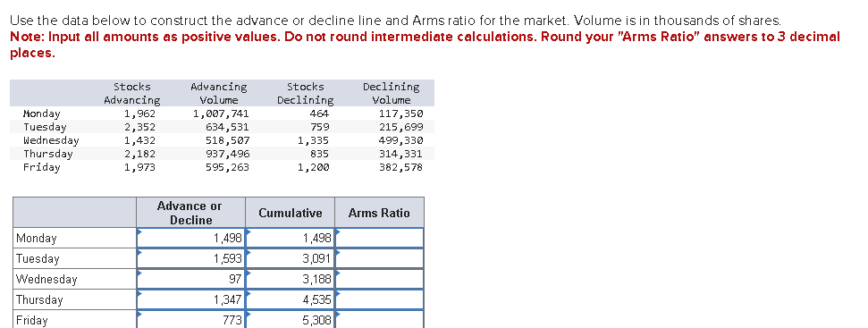This screenshot has width=868, height=328.
Task: Select Monday Advance or Decline cell 1,498
Action: pyautogui.click(x=191, y=238)
